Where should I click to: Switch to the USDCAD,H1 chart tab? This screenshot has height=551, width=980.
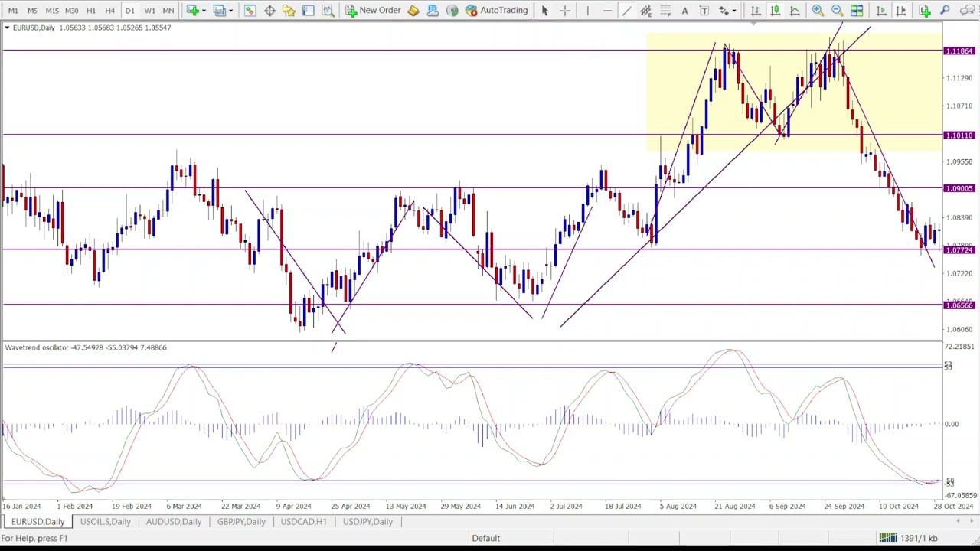pos(303,522)
